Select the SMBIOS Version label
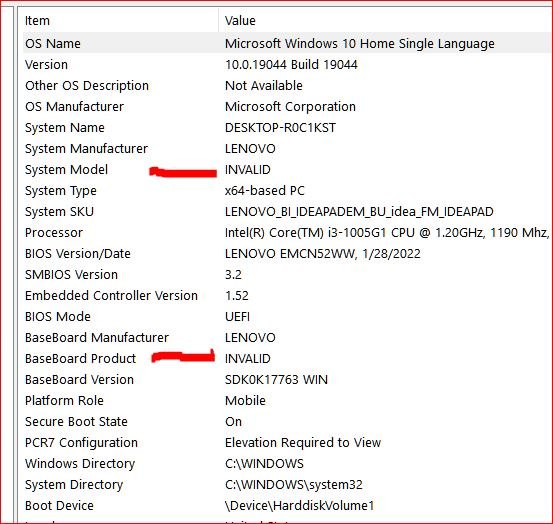 coord(71,275)
